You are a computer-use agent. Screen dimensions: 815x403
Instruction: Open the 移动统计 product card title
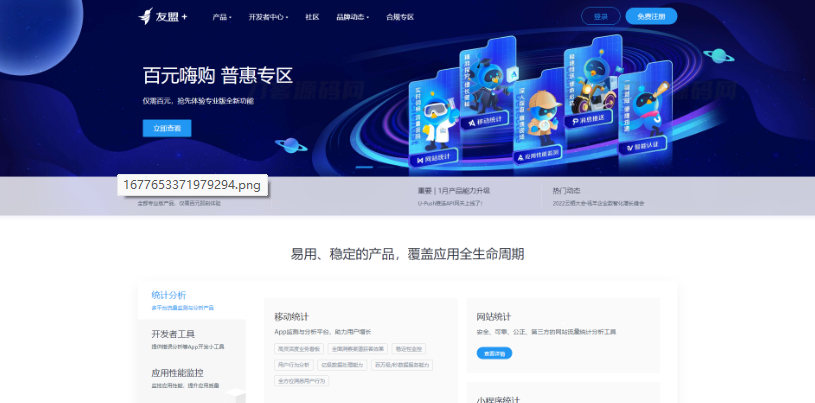(292, 317)
